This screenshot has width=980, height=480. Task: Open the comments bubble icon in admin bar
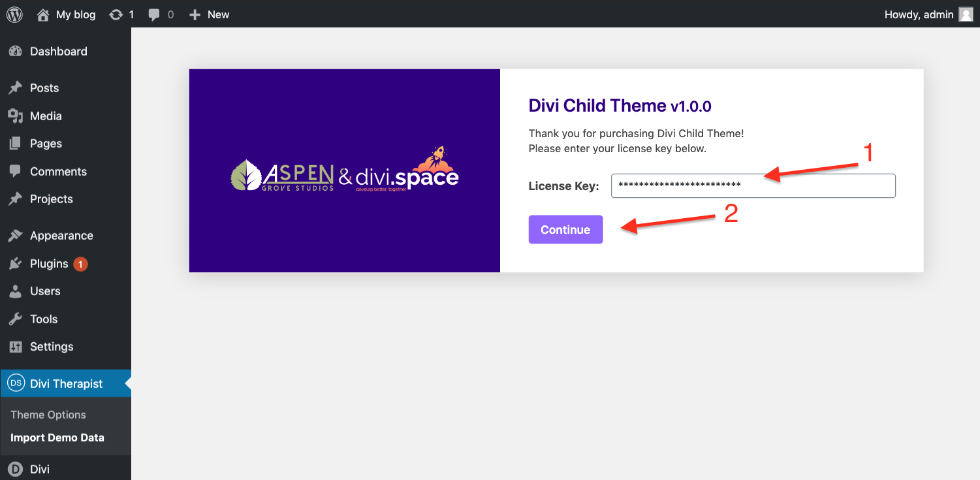[154, 15]
